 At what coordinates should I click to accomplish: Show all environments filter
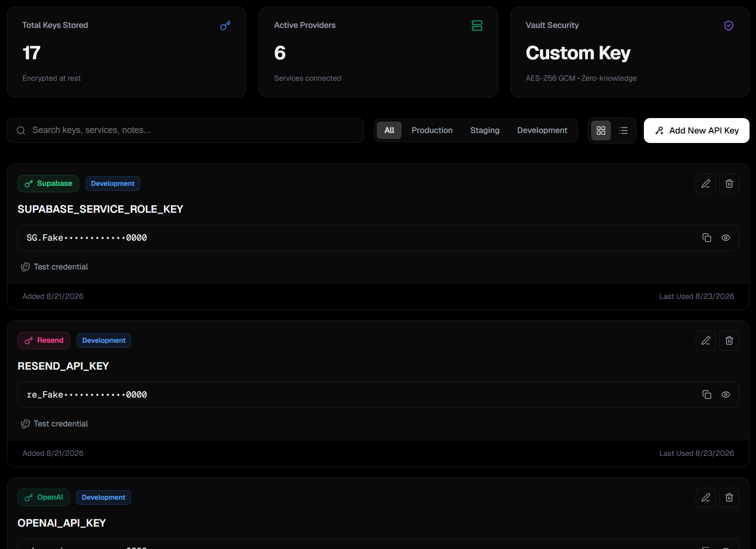pos(389,130)
